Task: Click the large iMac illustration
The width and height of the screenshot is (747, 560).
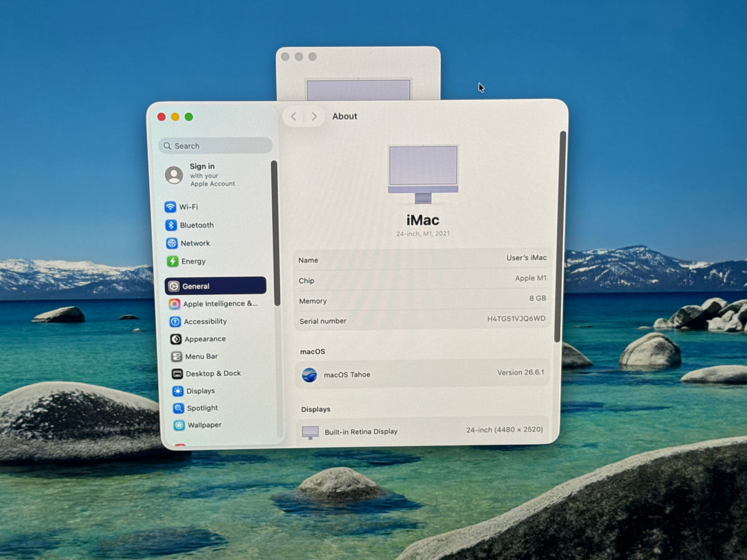Action: coord(423,174)
